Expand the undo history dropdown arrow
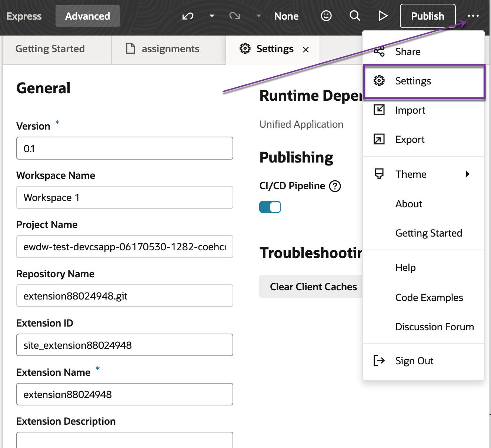 212,16
